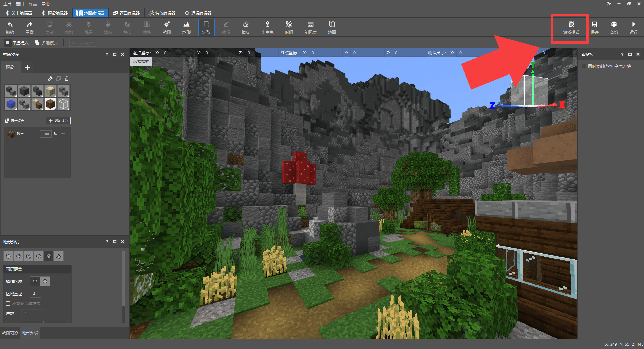644x349 pixels.
Task: Remove 砂土 component with minus button
Action: point(63,134)
